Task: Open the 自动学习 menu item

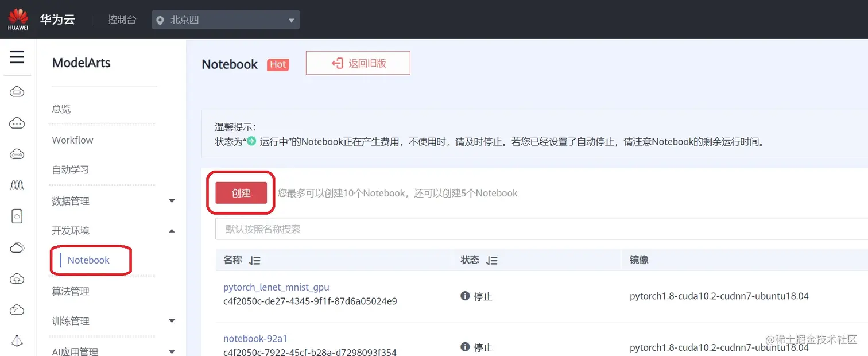Action: [x=71, y=170]
